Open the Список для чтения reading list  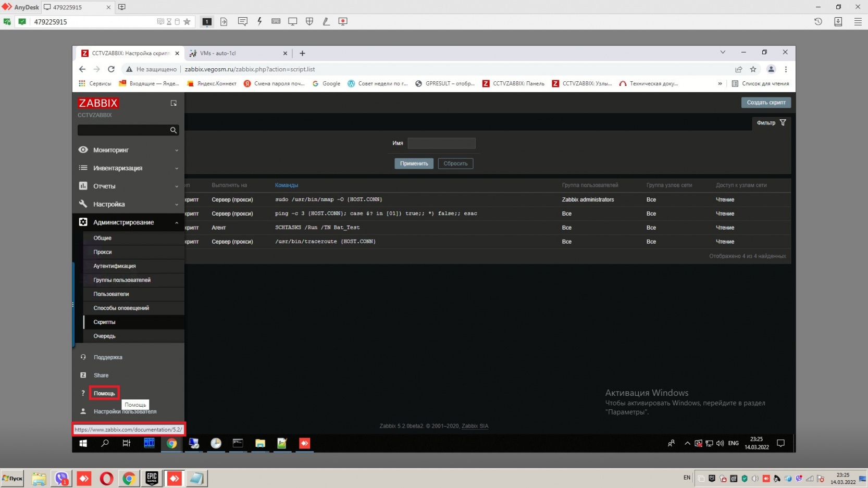point(760,83)
